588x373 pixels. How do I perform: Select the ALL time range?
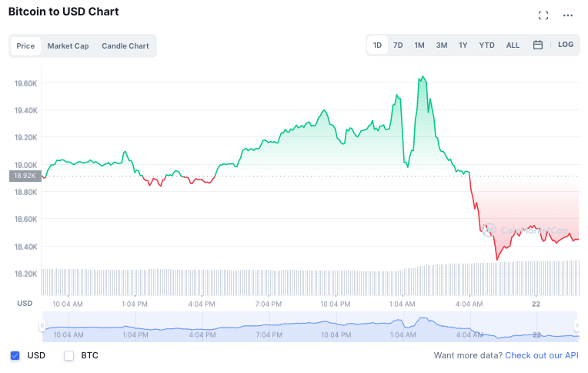pos(513,45)
